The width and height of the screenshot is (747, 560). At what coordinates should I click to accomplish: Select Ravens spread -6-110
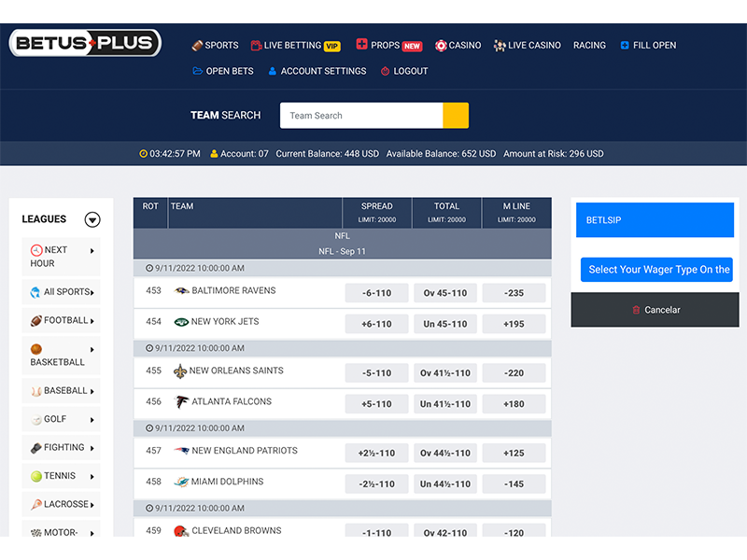377,293
